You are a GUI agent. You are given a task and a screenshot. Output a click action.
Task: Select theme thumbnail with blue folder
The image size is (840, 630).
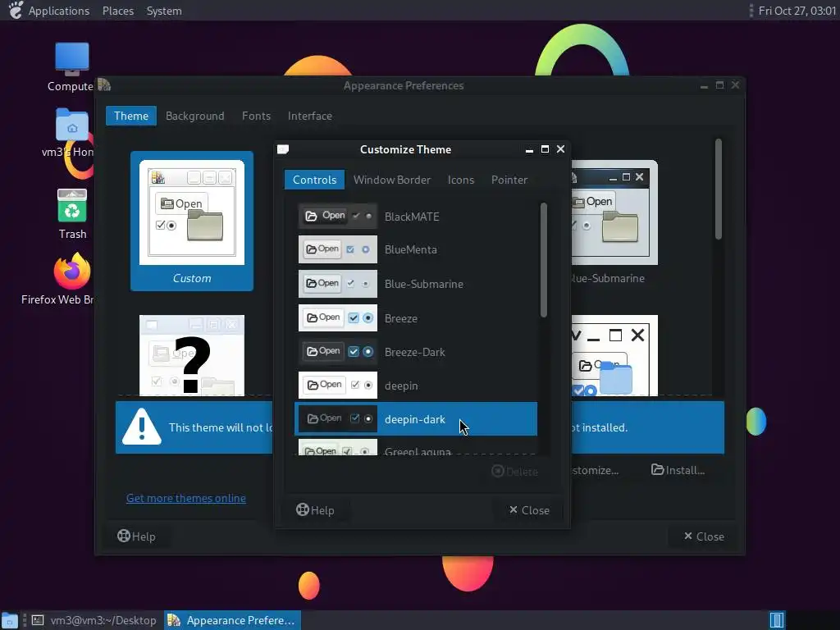coord(614,356)
